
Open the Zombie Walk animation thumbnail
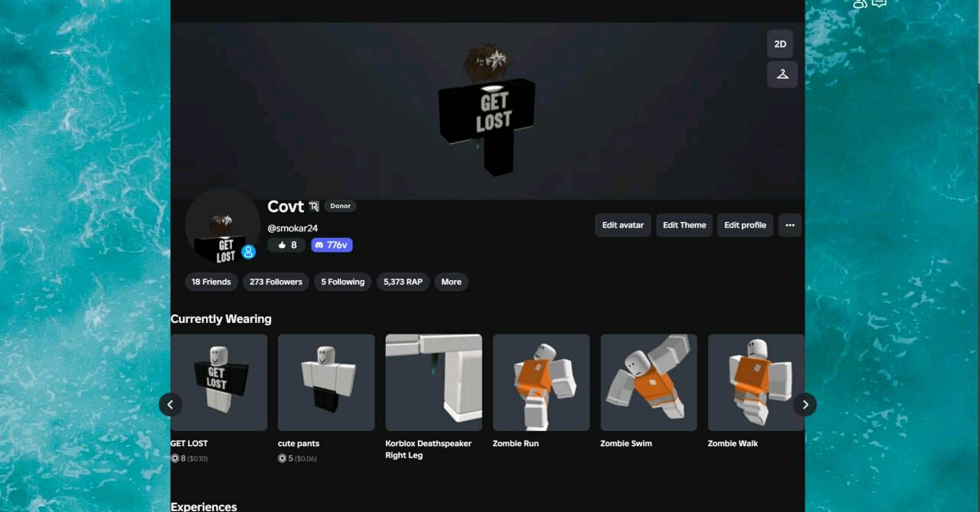click(756, 383)
